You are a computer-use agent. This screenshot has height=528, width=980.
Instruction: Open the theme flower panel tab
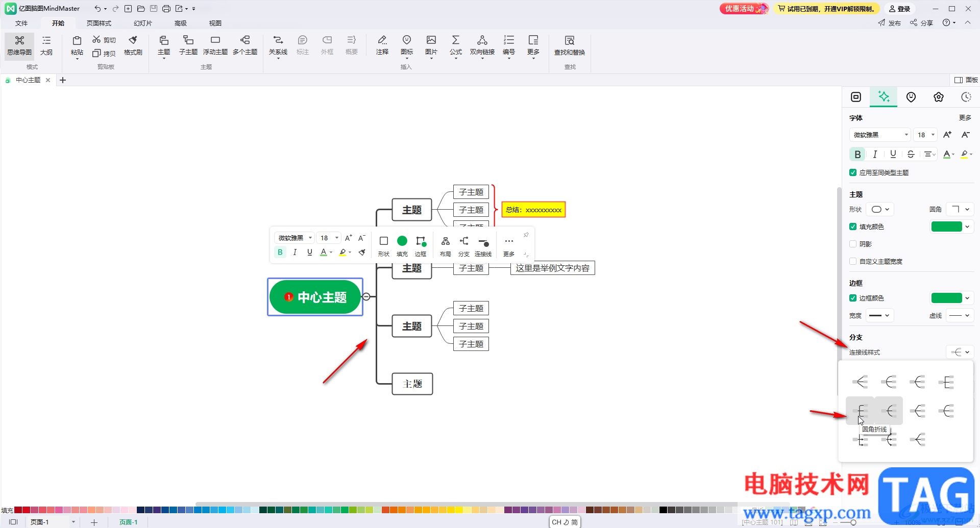click(939, 97)
